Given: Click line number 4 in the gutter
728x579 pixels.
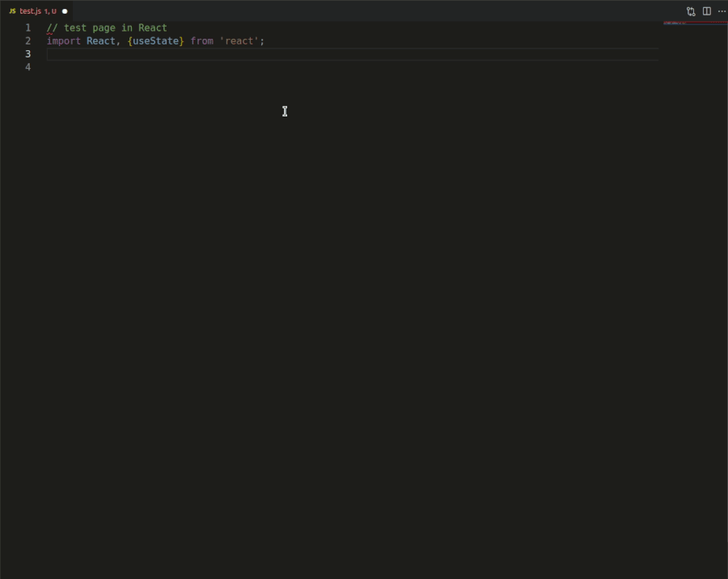Looking at the screenshot, I should [28, 66].
